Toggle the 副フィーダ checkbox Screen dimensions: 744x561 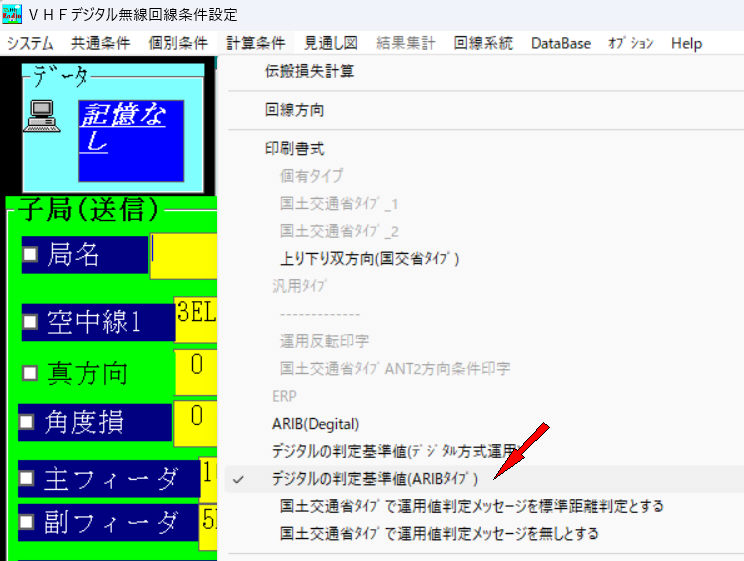tap(30, 521)
